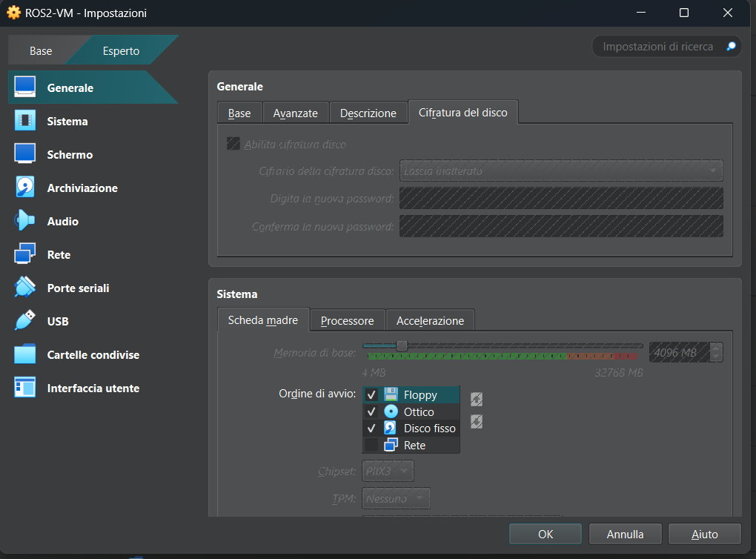
Task: Click the 4096 MB memory value field
Action: click(x=680, y=352)
